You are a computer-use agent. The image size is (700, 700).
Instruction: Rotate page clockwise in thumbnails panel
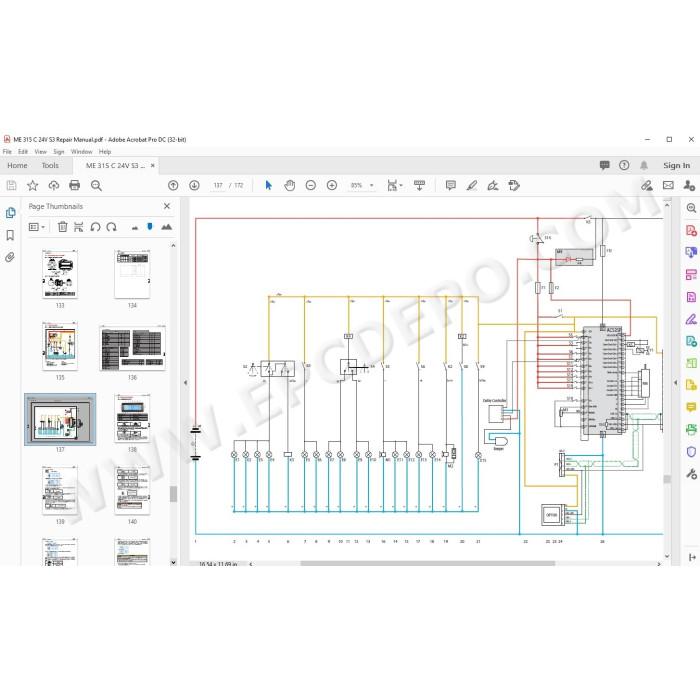pos(112,227)
